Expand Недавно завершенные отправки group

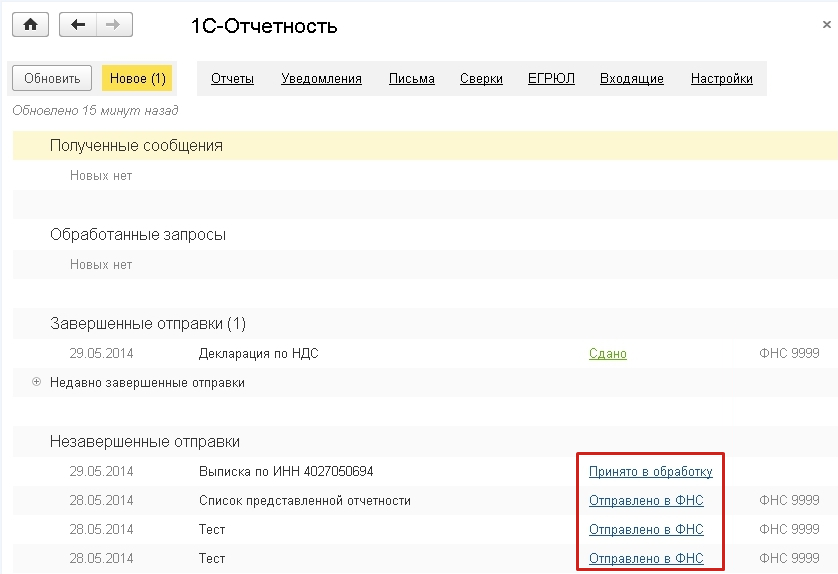[x=36, y=382]
